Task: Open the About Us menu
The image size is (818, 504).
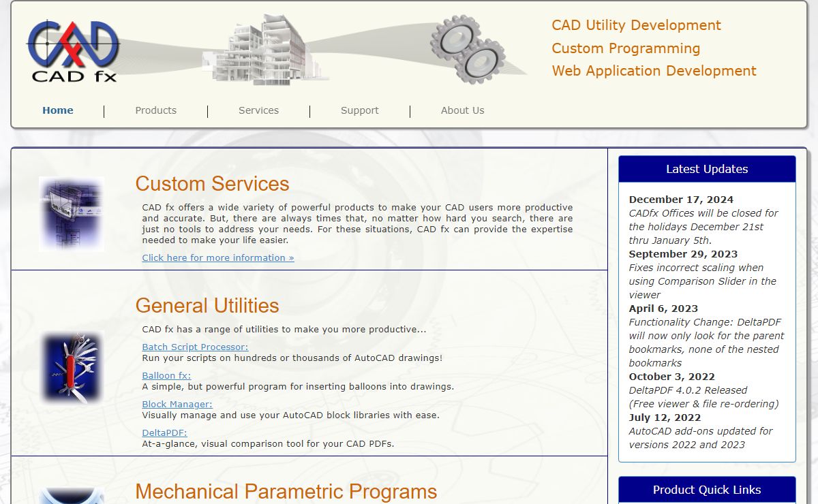Action: [x=463, y=110]
